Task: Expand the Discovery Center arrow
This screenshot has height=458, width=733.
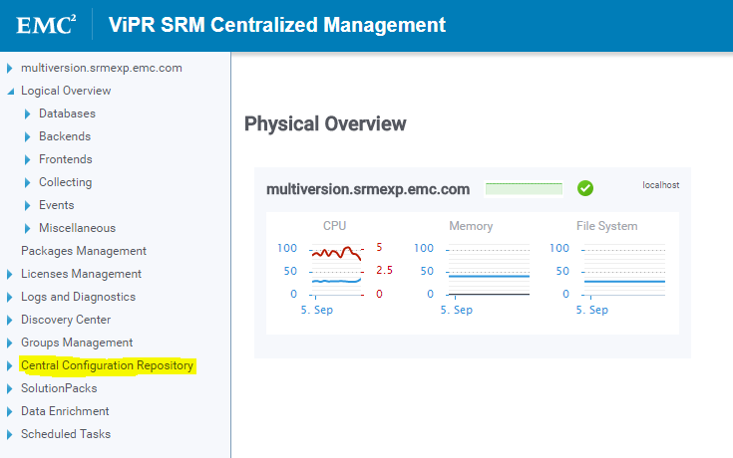Action: (9, 320)
